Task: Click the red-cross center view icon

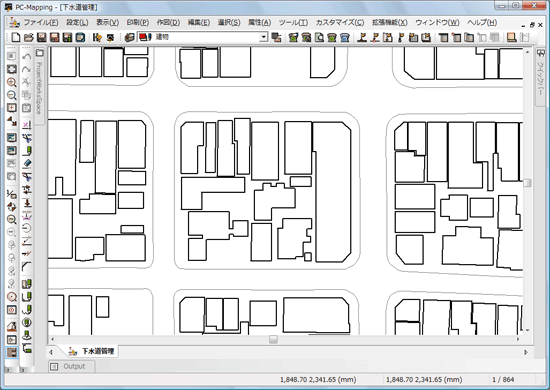Action: 12,108
